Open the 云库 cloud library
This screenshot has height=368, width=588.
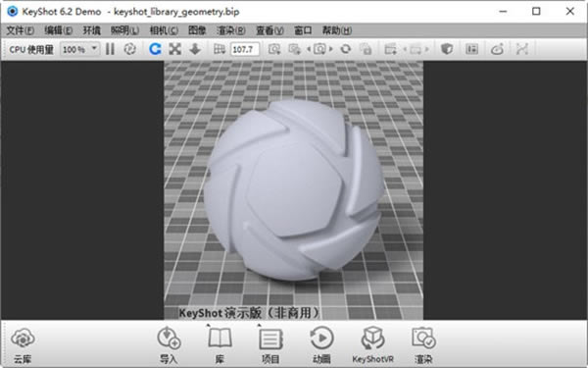click(23, 344)
